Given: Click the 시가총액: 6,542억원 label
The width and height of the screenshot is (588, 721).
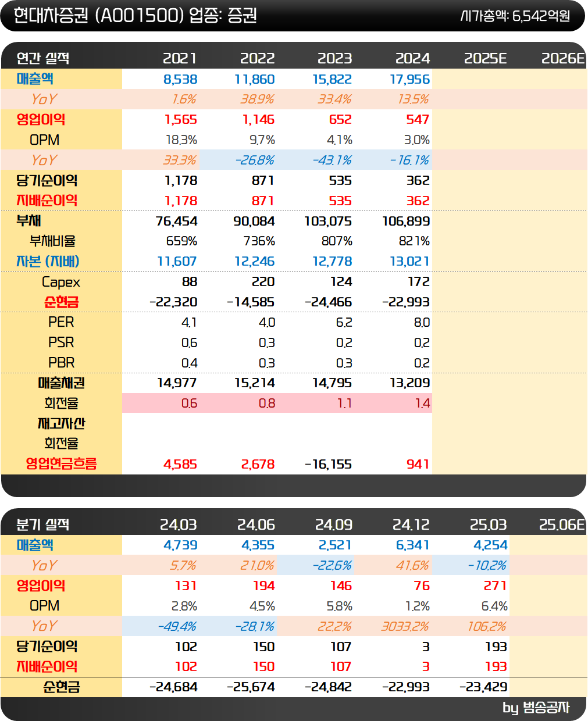Looking at the screenshot, I should (515, 16).
